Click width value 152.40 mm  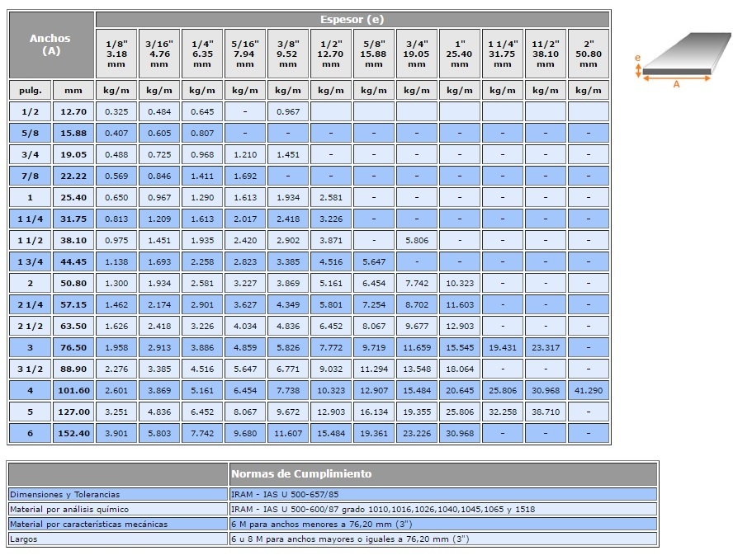coord(73,433)
